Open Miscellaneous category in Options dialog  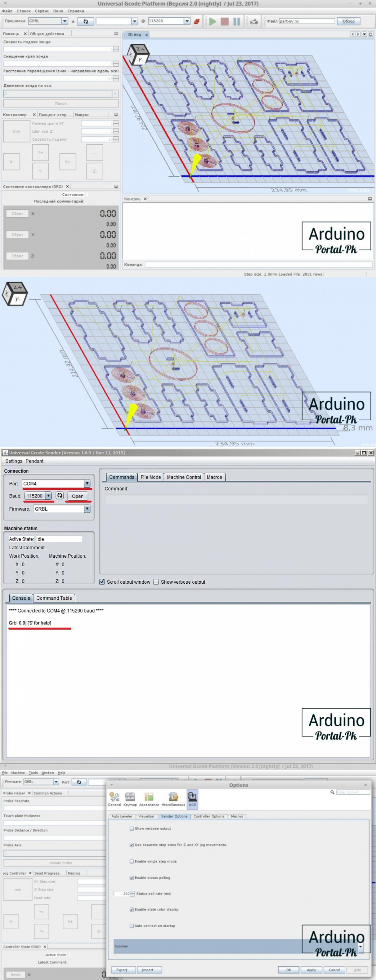(173, 799)
